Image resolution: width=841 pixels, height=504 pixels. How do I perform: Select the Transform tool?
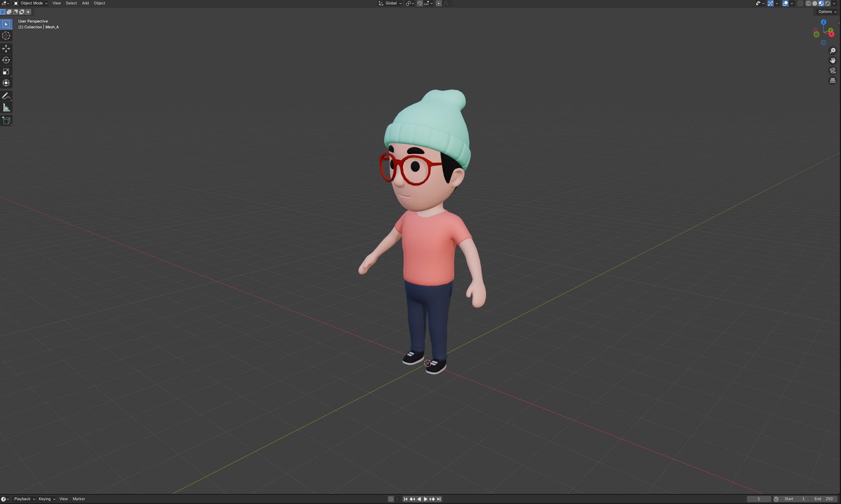click(6, 83)
